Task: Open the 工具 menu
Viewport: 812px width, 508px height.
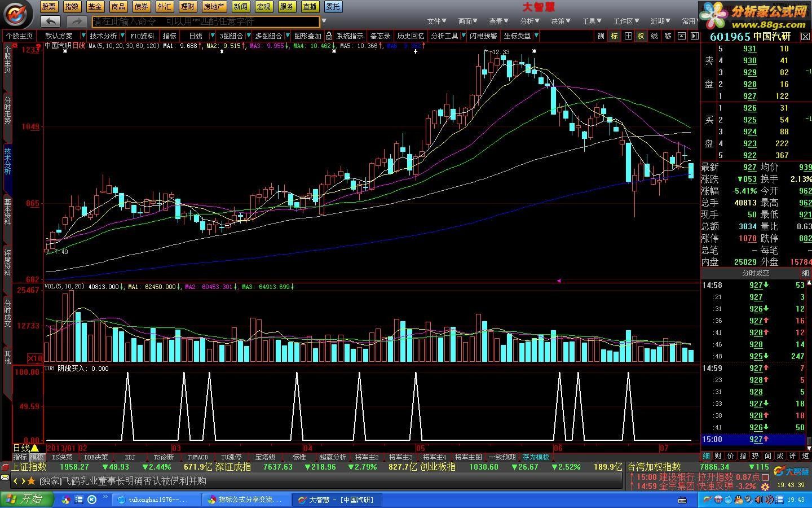Action: (593, 21)
